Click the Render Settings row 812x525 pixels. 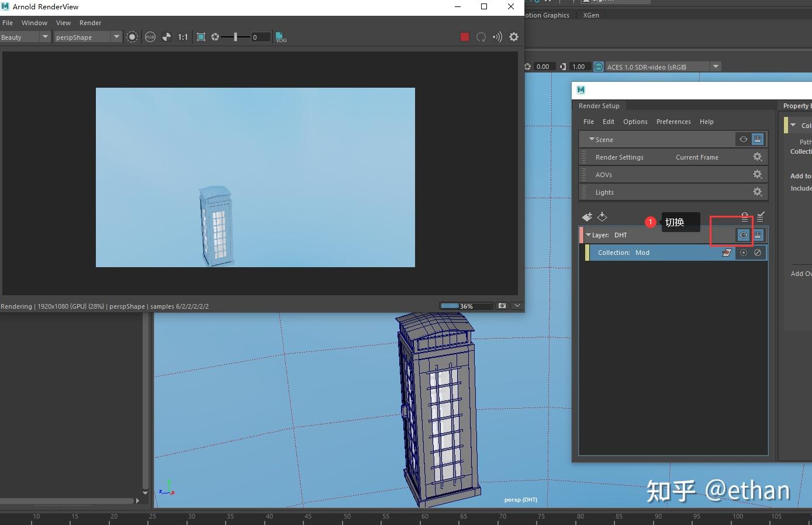[x=620, y=157]
